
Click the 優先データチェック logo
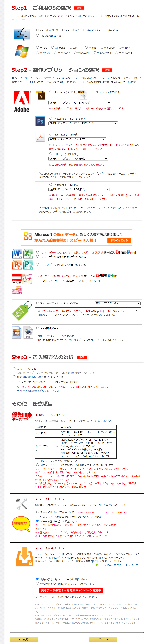tap(22, 417)
